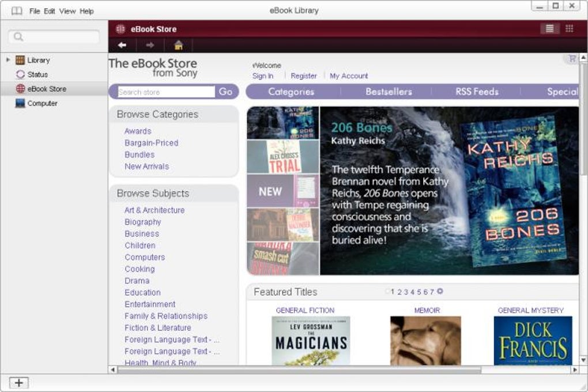Click the horizontal scrollbar thumb
Image resolution: width=588 pixels, height=392 pixels.
[x=299, y=370]
